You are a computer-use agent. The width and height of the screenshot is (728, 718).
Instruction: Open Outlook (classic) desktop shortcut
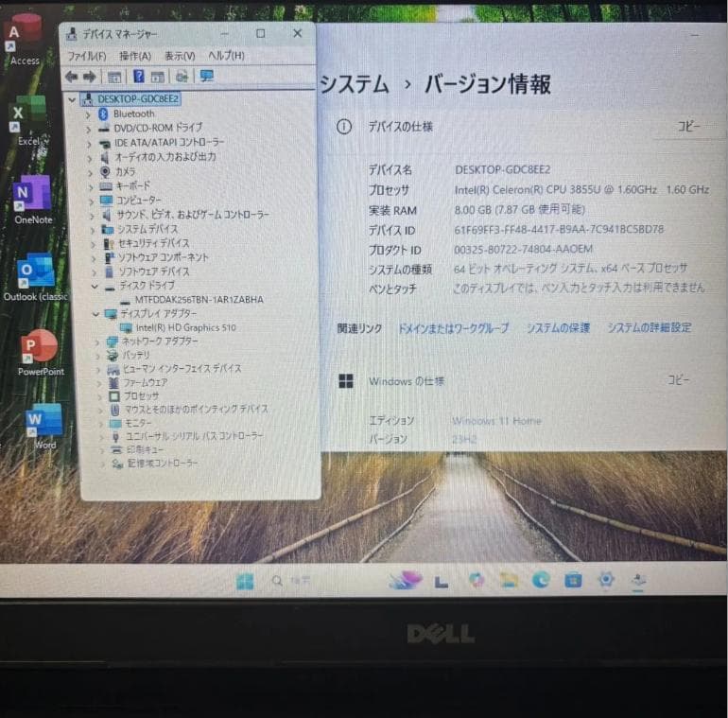coord(36,277)
